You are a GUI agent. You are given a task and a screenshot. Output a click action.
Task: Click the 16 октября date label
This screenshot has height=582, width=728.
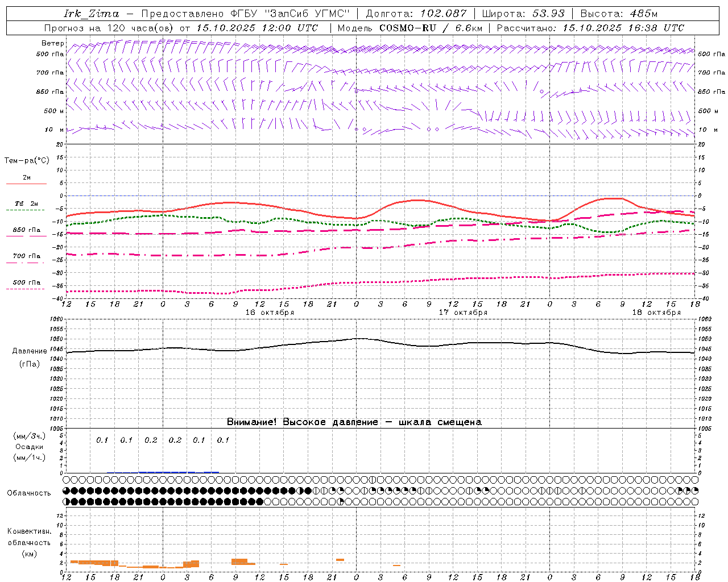coord(270,313)
